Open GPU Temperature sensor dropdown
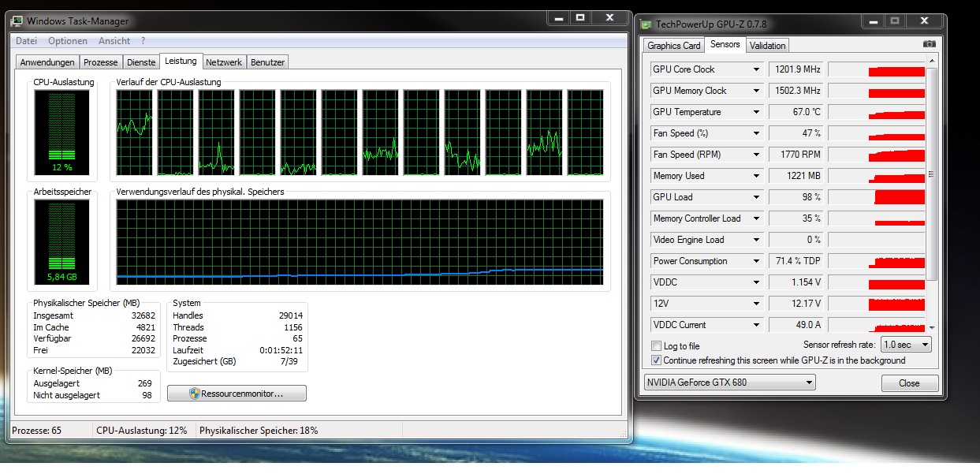 click(x=756, y=112)
